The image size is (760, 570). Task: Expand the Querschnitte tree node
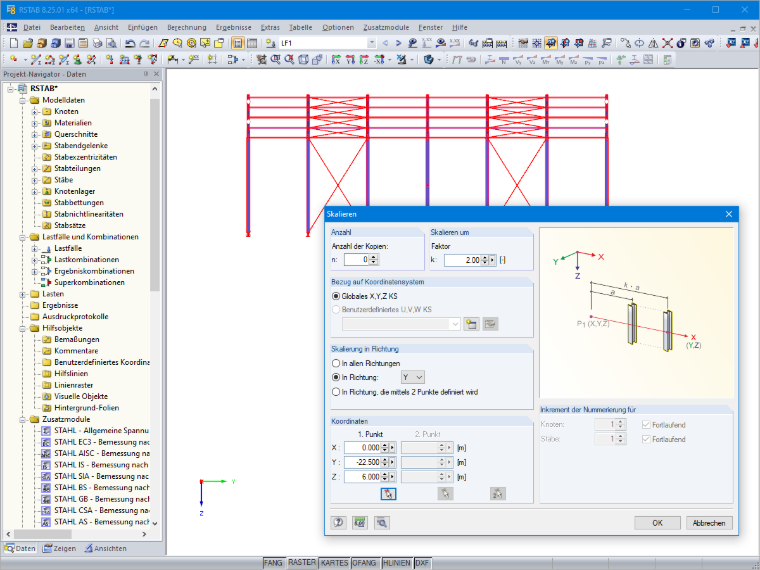pos(34,135)
